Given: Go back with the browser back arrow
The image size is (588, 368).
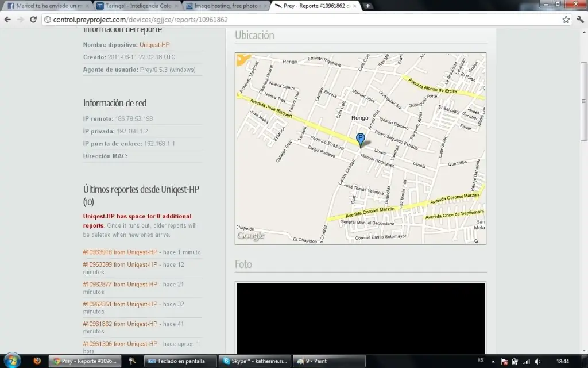Looking at the screenshot, I should click(x=7, y=20).
